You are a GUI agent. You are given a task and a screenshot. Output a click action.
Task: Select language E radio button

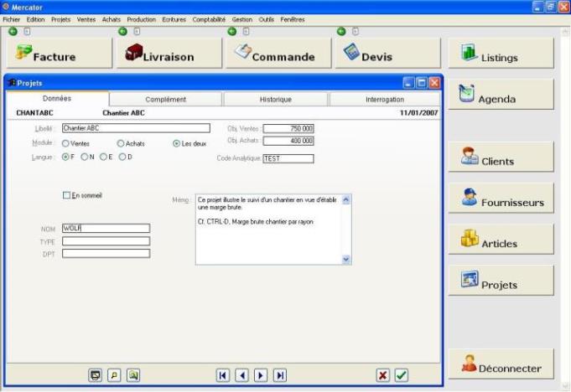tap(103, 157)
